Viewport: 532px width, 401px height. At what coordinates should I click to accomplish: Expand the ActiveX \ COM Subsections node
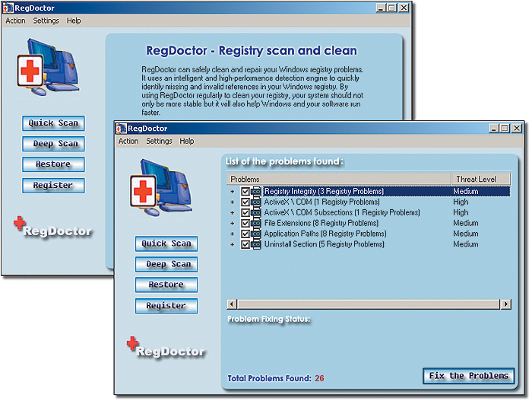[232, 213]
